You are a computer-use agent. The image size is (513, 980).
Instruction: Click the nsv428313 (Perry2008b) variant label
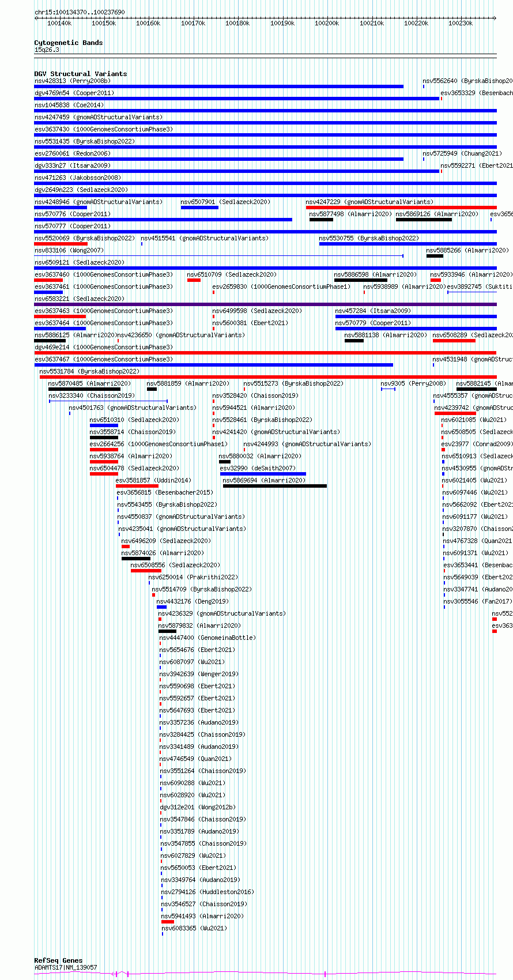72,81
